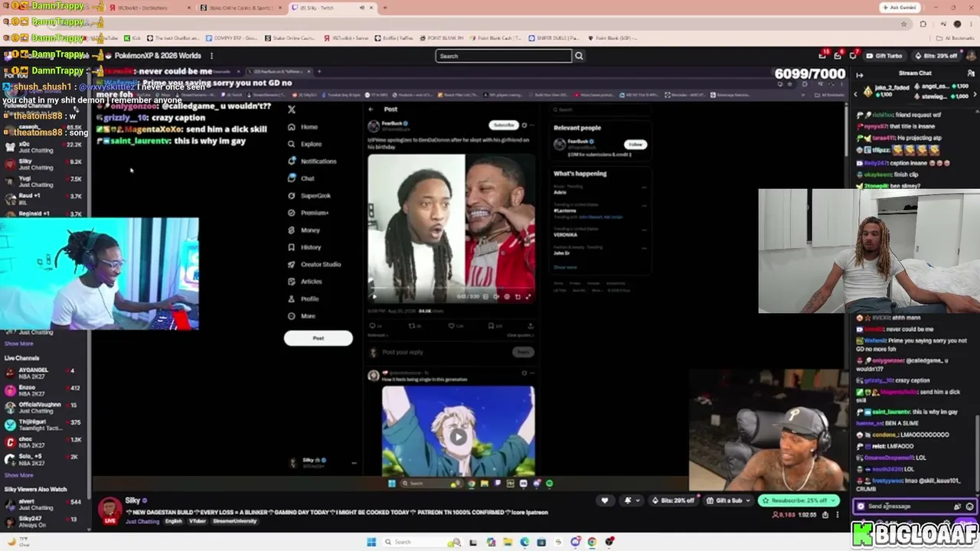Play the anime clip in the next post

coord(458,437)
